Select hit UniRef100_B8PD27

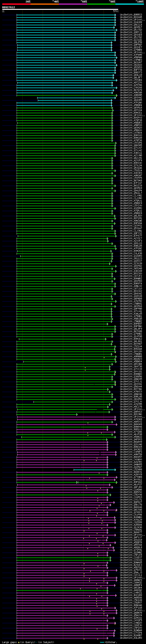[x=131, y=502]
